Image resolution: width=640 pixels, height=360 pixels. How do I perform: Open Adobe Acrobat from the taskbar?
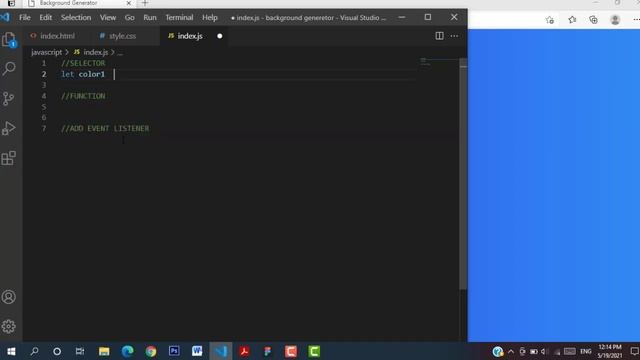click(244, 351)
